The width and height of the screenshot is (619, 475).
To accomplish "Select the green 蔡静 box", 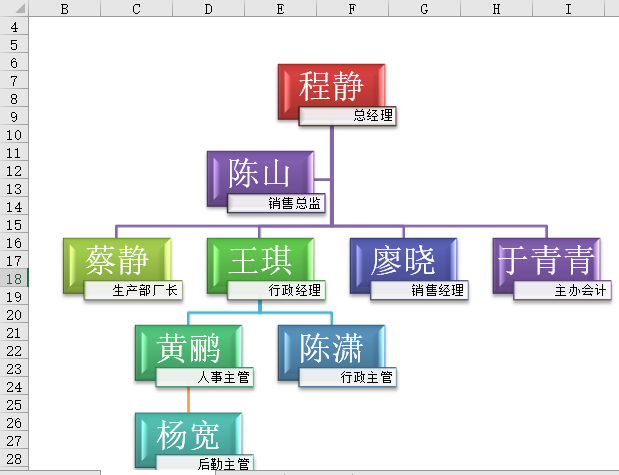I will (116, 260).
